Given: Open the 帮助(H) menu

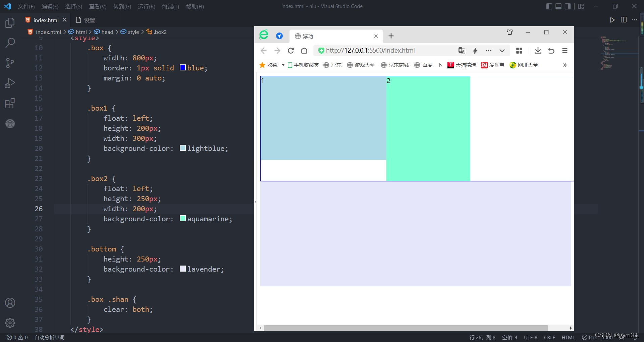Looking at the screenshot, I should coord(195,6).
